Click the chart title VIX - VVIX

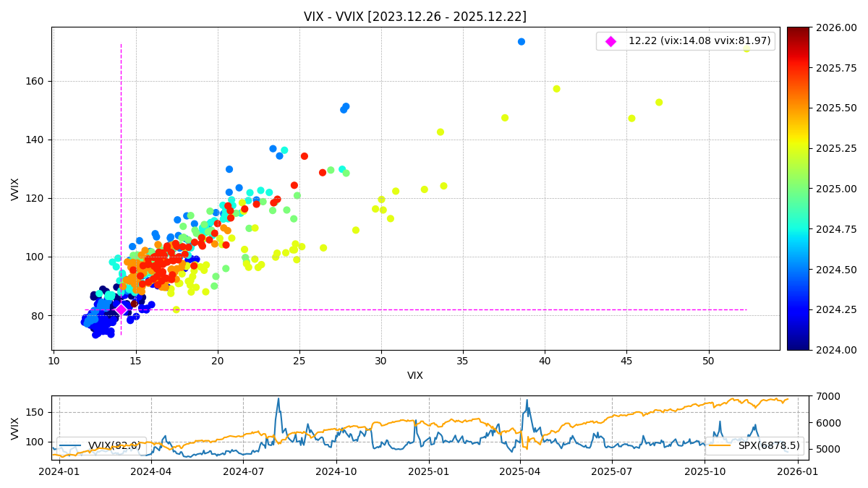(x=414, y=17)
